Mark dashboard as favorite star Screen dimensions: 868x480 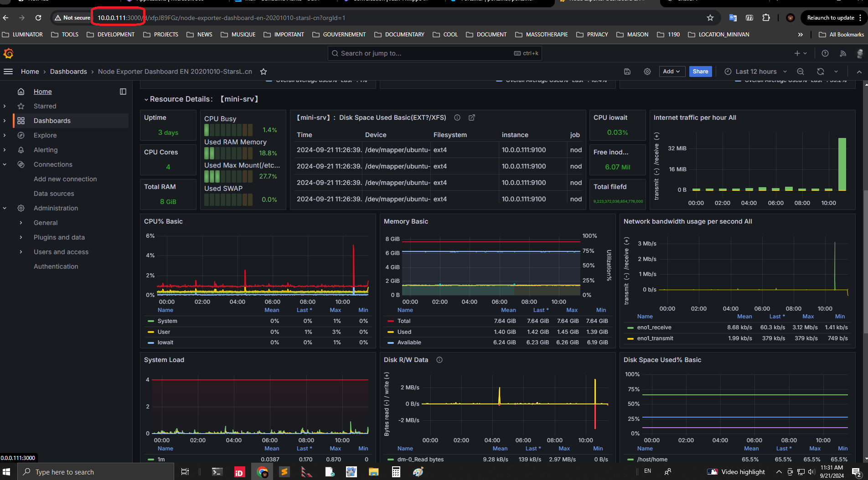[x=263, y=71]
